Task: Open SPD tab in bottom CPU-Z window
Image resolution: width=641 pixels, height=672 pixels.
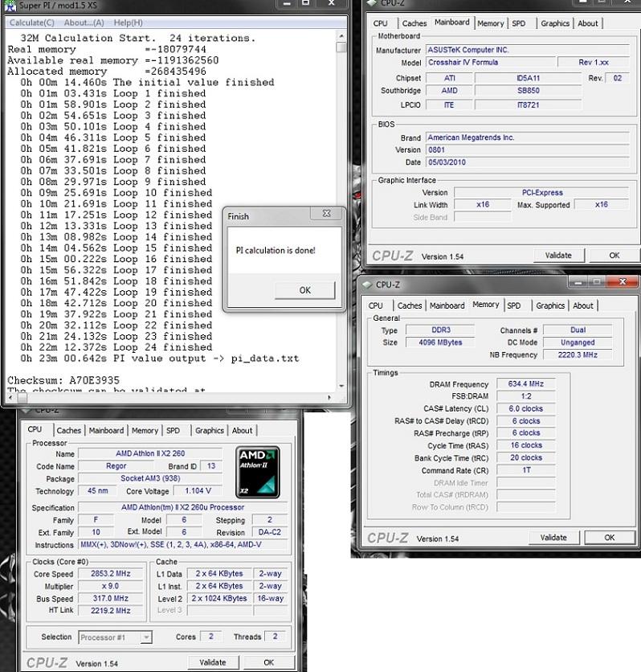Action: pyautogui.click(x=173, y=430)
